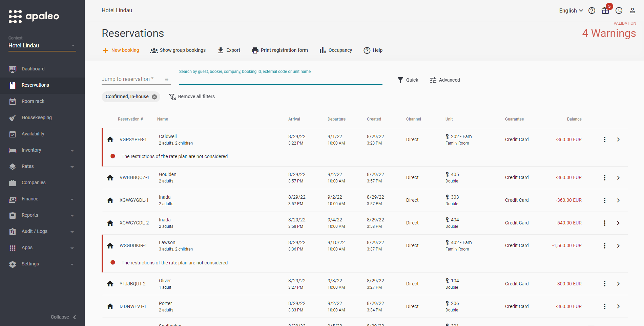Open the Dashboard menu item
Image resolution: width=644 pixels, height=326 pixels.
tap(33, 69)
